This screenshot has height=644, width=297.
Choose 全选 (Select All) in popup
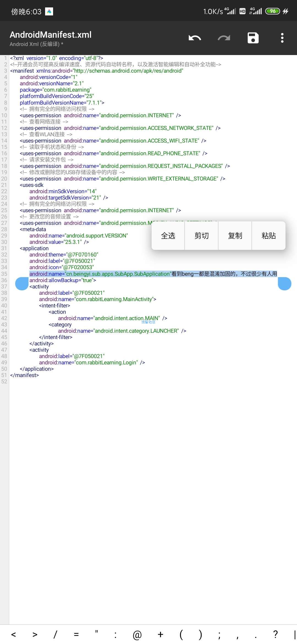pos(168,236)
